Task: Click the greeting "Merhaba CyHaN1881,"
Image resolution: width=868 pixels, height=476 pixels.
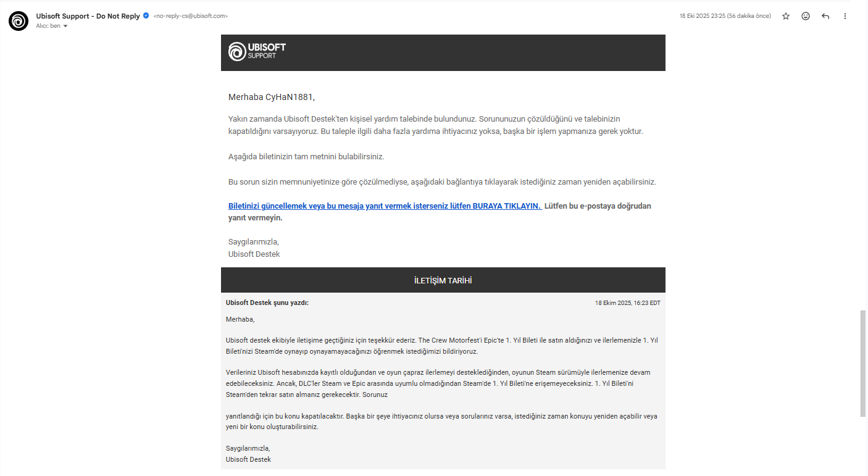Action: click(x=272, y=97)
